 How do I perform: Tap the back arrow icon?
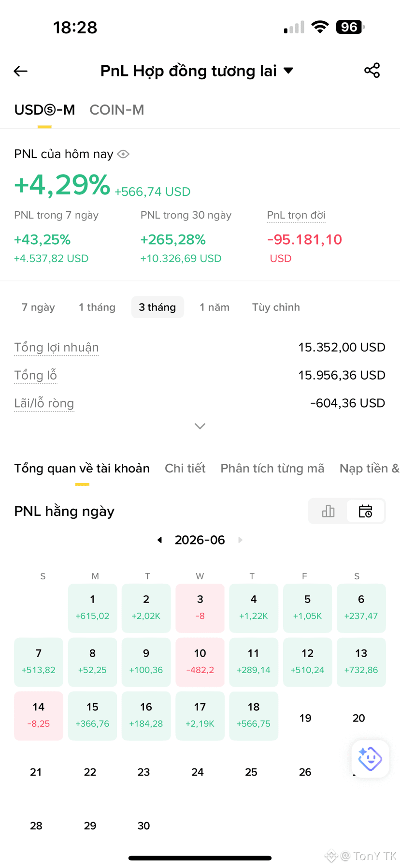tap(20, 71)
